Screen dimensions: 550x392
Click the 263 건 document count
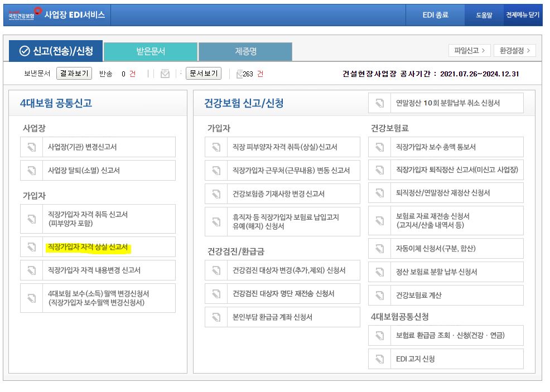253,74
